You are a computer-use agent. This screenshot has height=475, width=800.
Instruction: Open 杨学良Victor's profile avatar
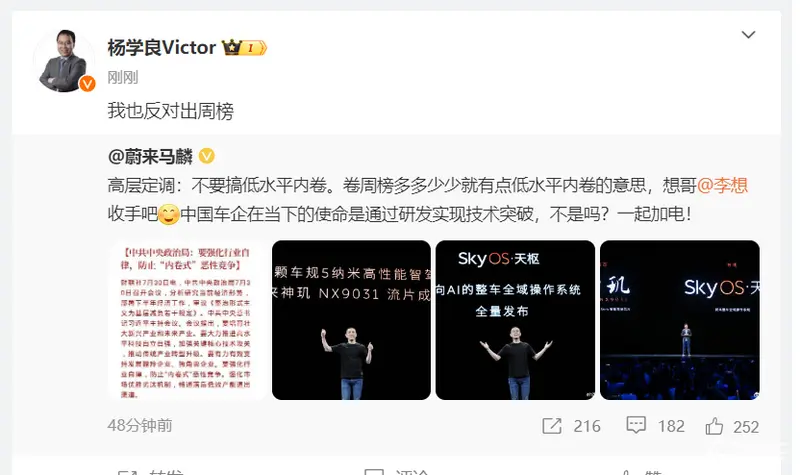[64, 61]
